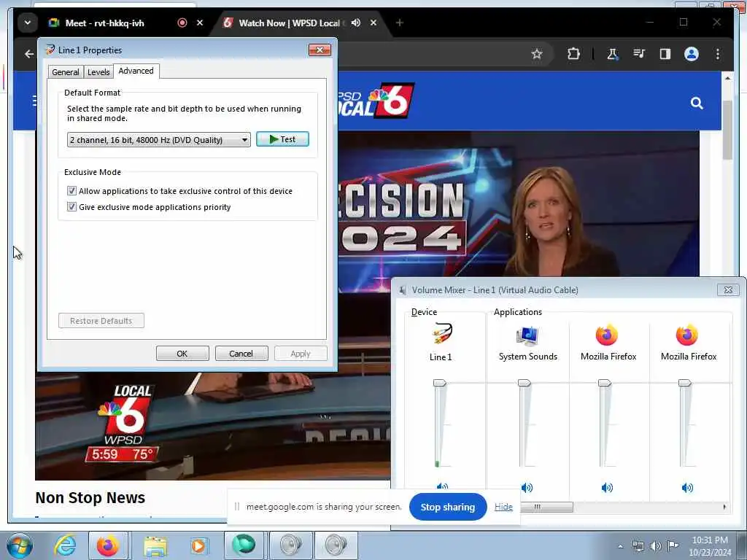Adjust the System Sounds volume slider
The width and height of the screenshot is (747, 560).
[x=524, y=383]
